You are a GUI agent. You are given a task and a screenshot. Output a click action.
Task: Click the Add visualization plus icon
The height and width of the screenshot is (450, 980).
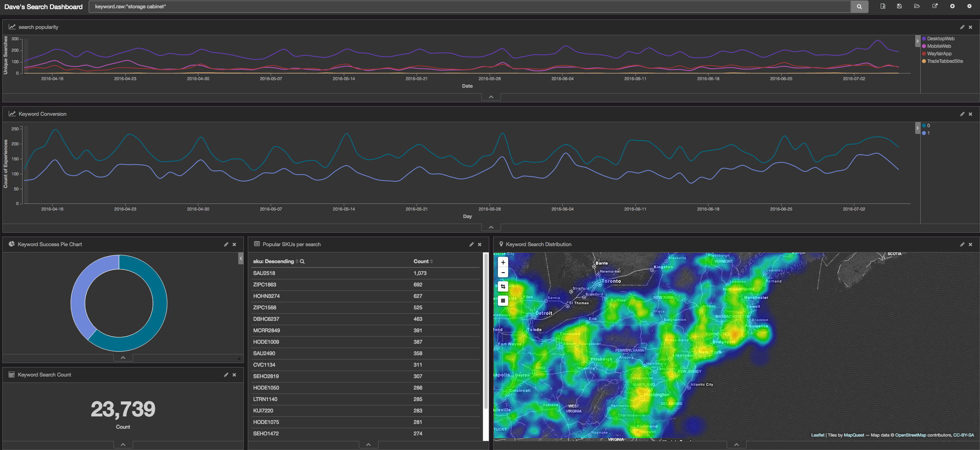(x=952, y=6)
